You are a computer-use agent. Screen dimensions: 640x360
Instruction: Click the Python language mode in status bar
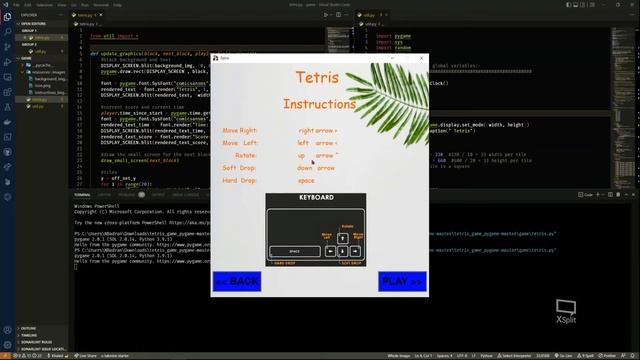[486, 356]
